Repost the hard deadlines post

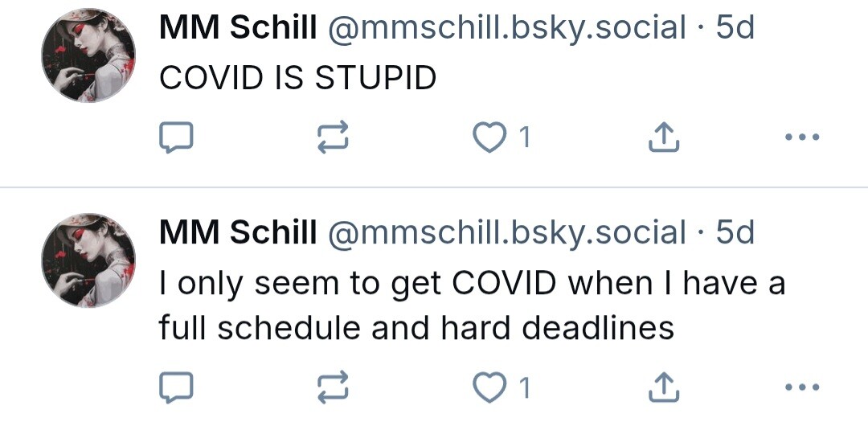[333, 387]
